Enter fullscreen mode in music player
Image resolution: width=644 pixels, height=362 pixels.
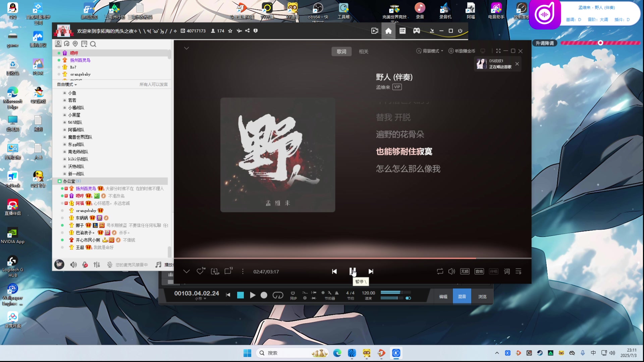click(498, 51)
